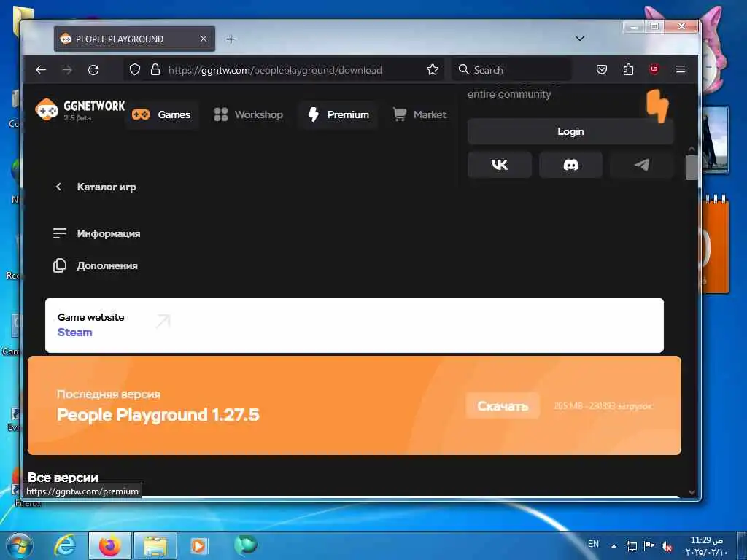Viewport: 747px width, 560px height.
Task: Open a new tab with plus
Action: point(231,39)
